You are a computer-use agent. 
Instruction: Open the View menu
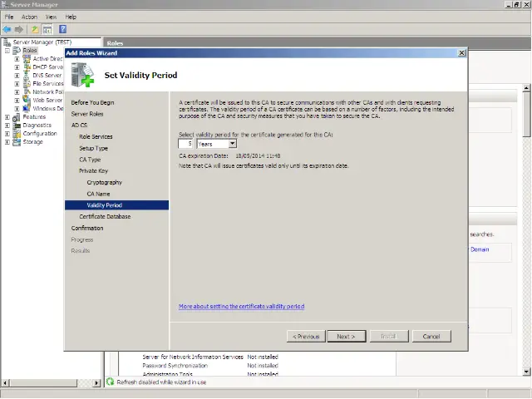pos(52,17)
